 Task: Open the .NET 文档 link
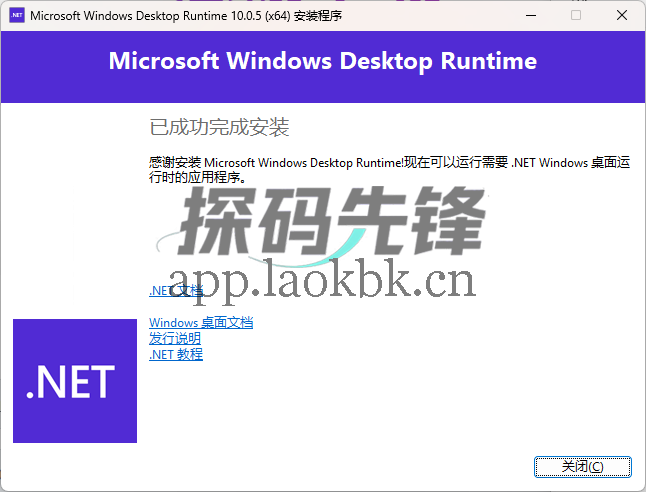(x=176, y=291)
